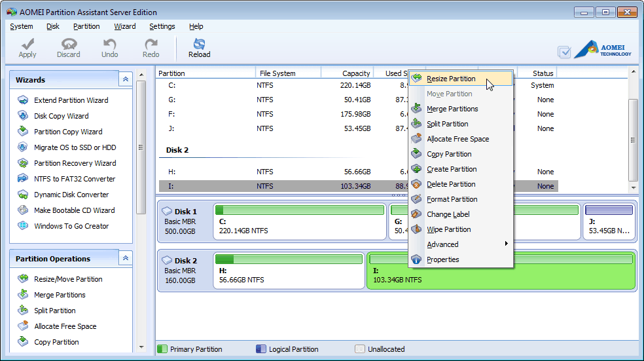Image resolution: width=644 pixels, height=361 pixels.
Task: Open Make Bootable CD Wizard icon
Action: pyautogui.click(x=23, y=210)
